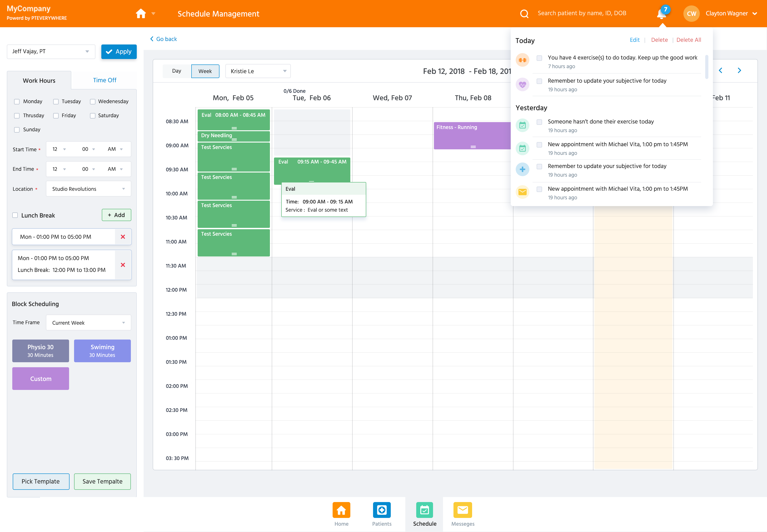Open Jeff Vajay, PT therapist dropdown
Image resolution: width=767 pixels, height=532 pixels.
(x=51, y=51)
